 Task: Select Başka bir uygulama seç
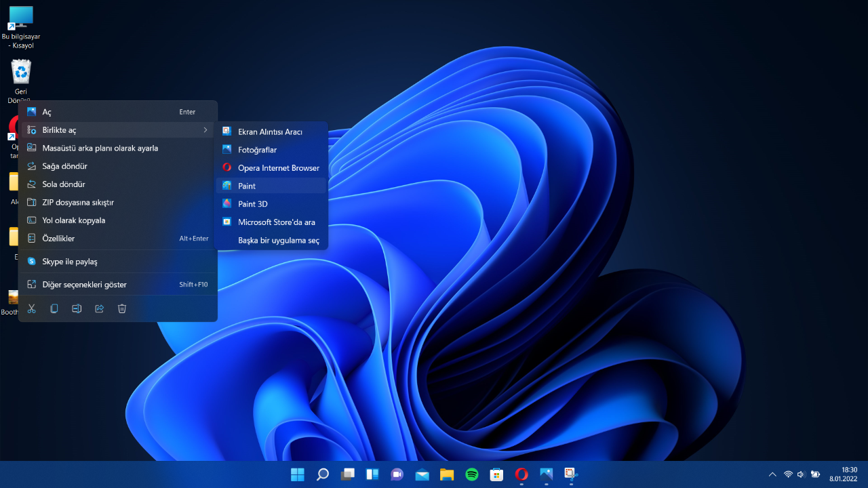pyautogui.click(x=271, y=240)
